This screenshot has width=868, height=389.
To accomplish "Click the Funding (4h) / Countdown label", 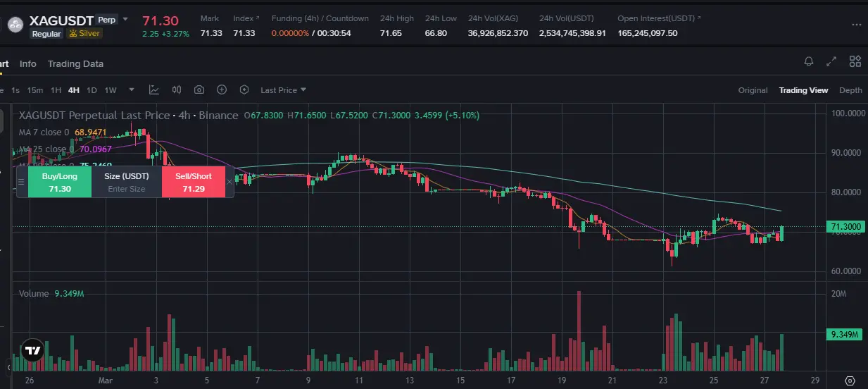I will point(320,18).
